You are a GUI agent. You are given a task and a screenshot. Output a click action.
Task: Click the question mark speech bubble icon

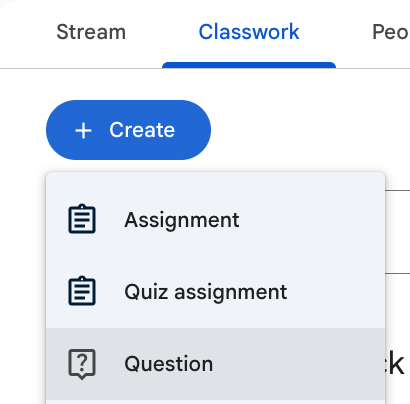tap(82, 364)
